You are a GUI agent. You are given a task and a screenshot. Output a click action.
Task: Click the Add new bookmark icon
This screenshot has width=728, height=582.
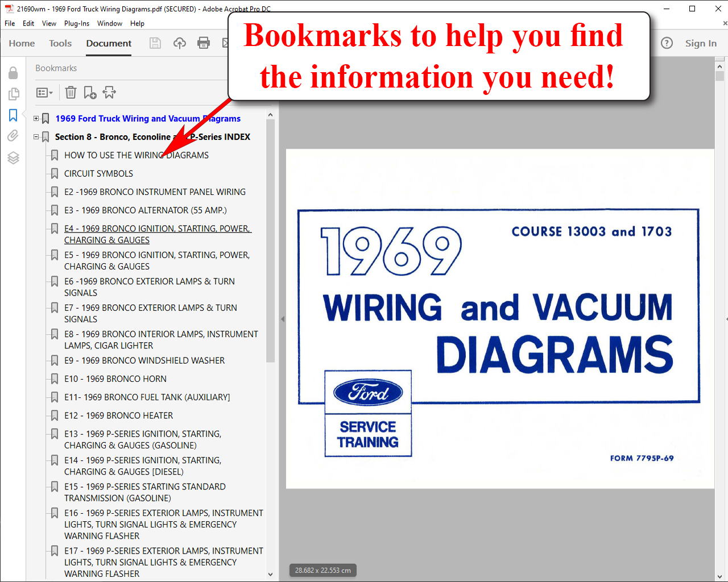pos(90,92)
